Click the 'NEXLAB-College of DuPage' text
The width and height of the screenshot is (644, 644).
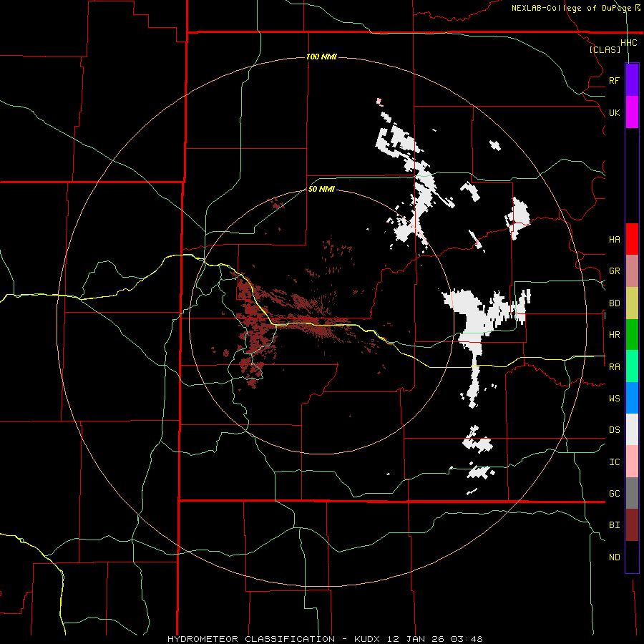[571, 8]
